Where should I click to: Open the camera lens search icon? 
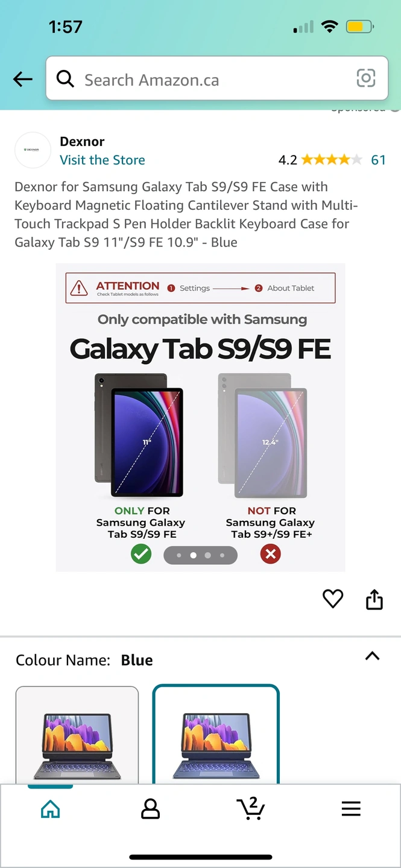click(366, 78)
